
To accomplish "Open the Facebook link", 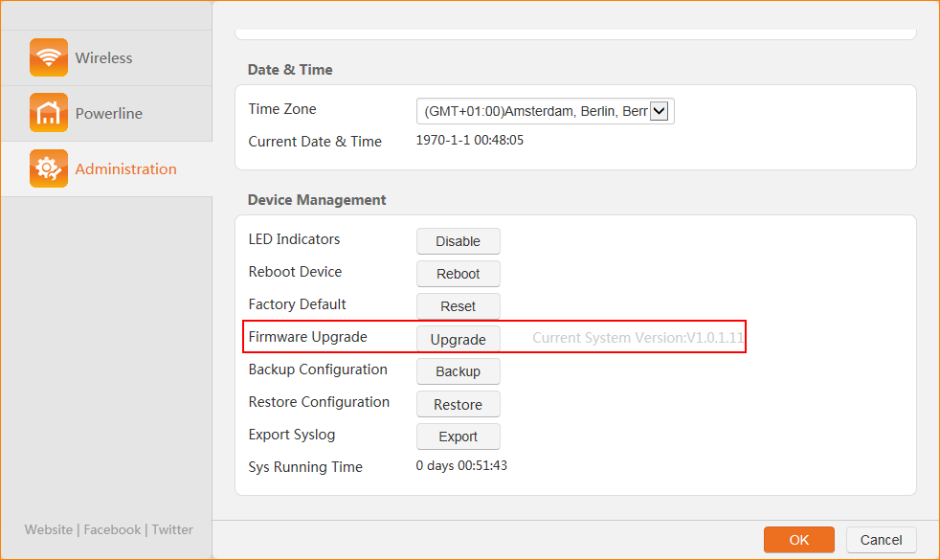I will [x=112, y=529].
